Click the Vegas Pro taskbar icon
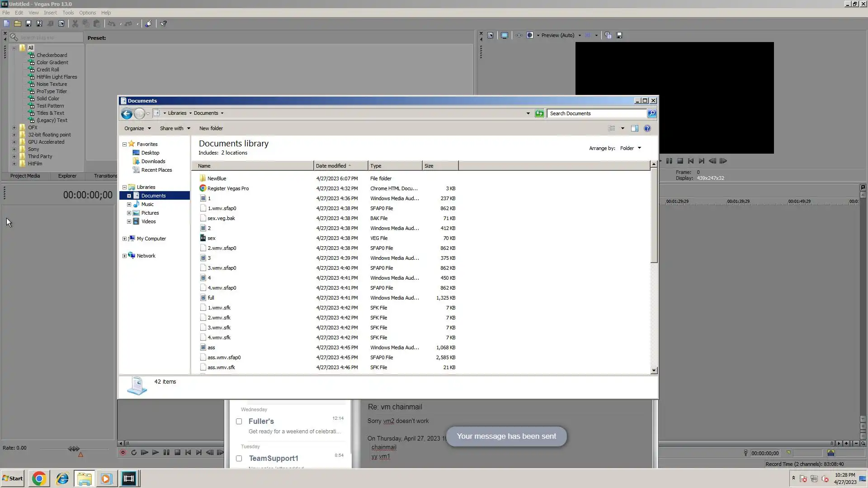The width and height of the screenshot is (868, 488). pyautogui.click(x=129, y=479)
